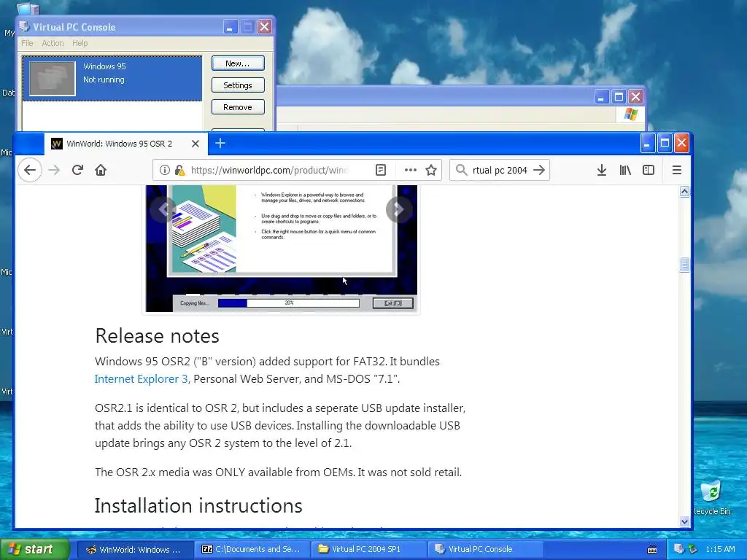Select the WinWorld: Windows 95 OSR 2 tab
Image resolution: width=747 pixels, height=560 pixels.
click(126, 144)
